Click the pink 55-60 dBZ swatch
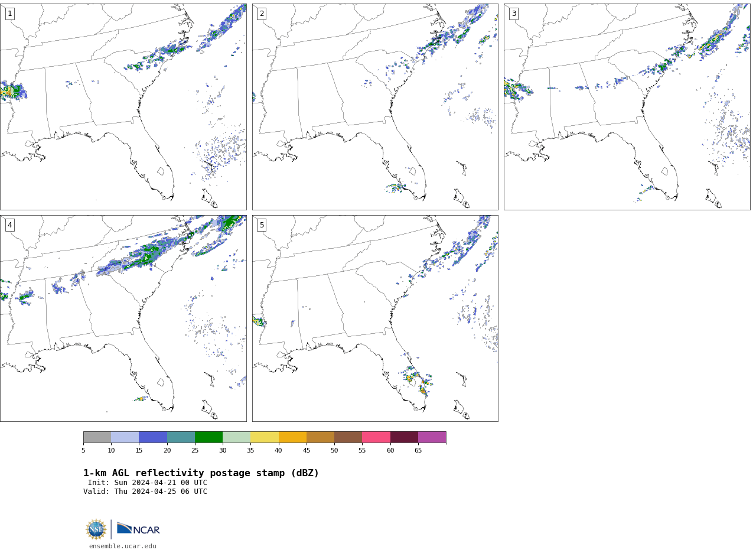 pyautogui.click(x=376, y=437)
